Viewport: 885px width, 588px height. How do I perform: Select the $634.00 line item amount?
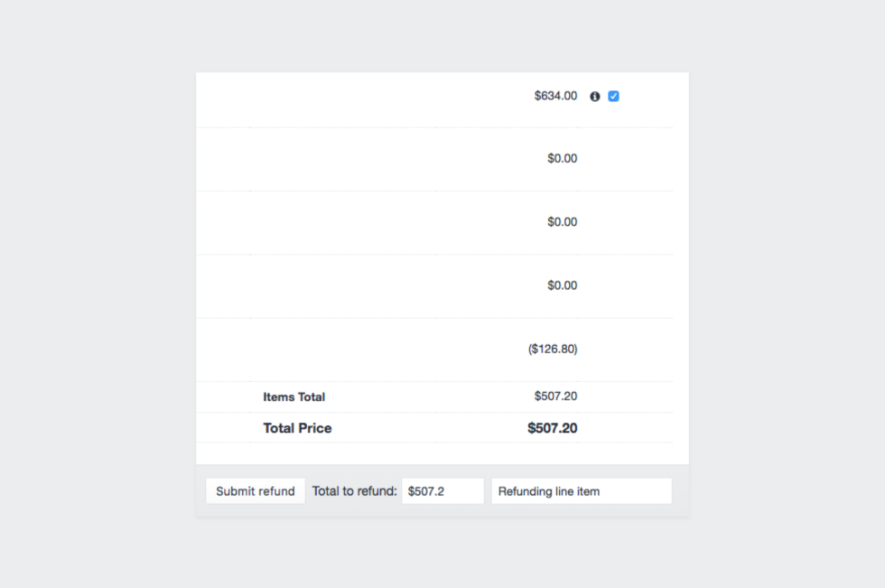(556, 96)
